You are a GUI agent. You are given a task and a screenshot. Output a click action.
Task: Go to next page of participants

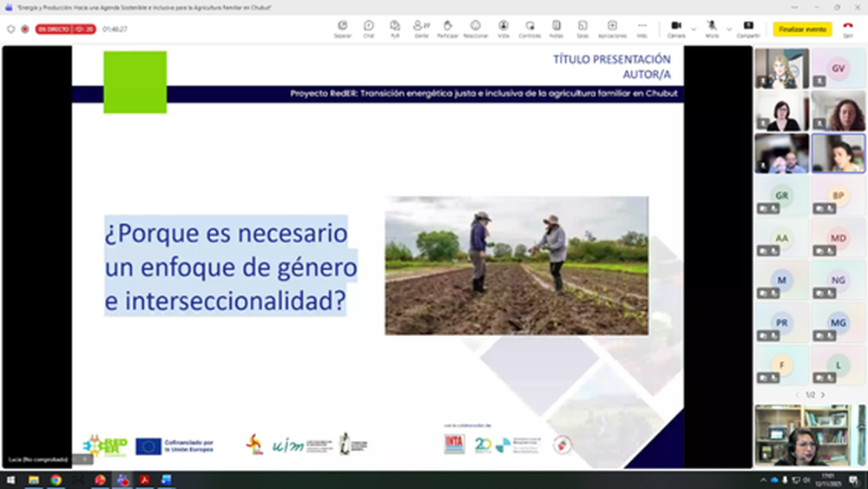823,395
